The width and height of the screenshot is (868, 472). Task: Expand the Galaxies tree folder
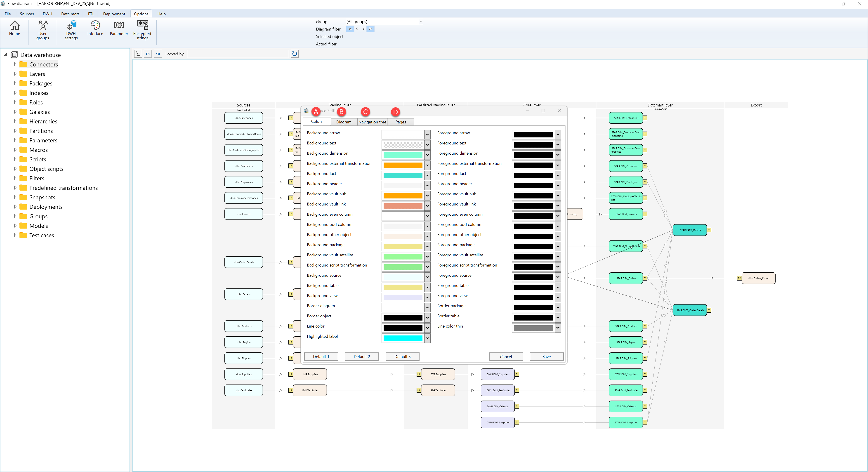pyautogui.click(x=15, y=112)
